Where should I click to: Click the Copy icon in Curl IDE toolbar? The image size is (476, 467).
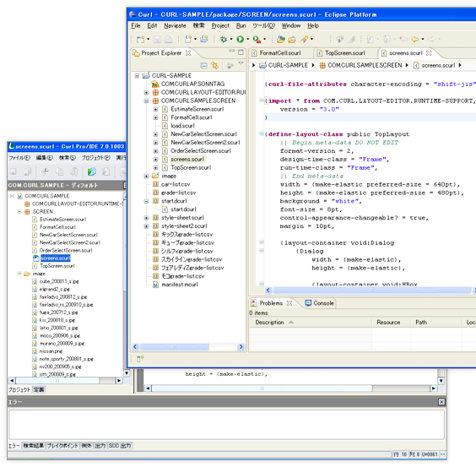(x=59, y=171)
